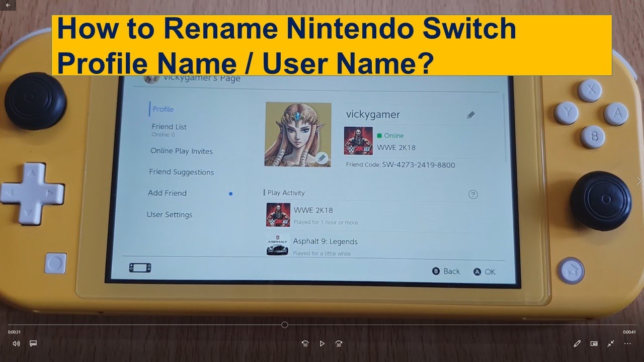Click the X button on the console
The height and width of the screenshot is (362, 644).
(x=590, y=90)
